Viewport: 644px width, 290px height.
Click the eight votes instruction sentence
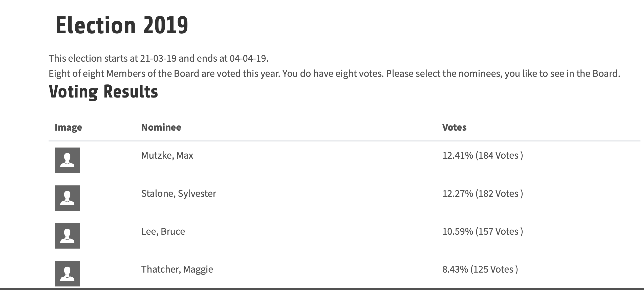click(334, 74)
